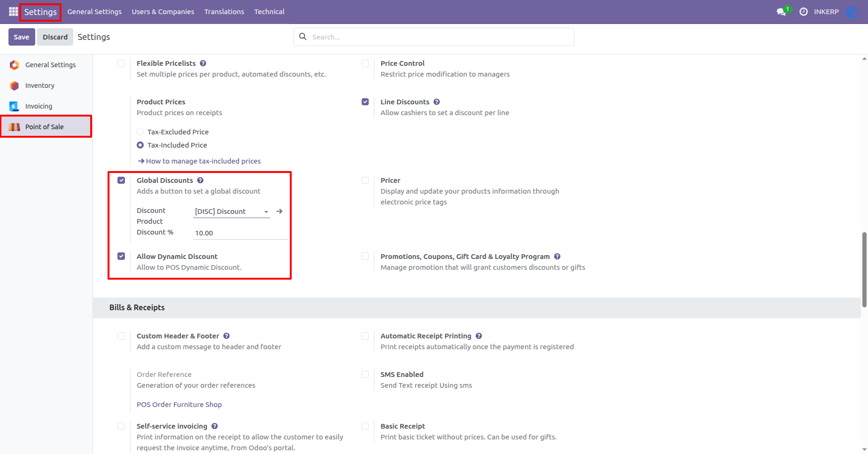The height and width of the screenshot is (454, 868).
Task: Click the Flexible Pricelists help icon
Action: (203, 63)
